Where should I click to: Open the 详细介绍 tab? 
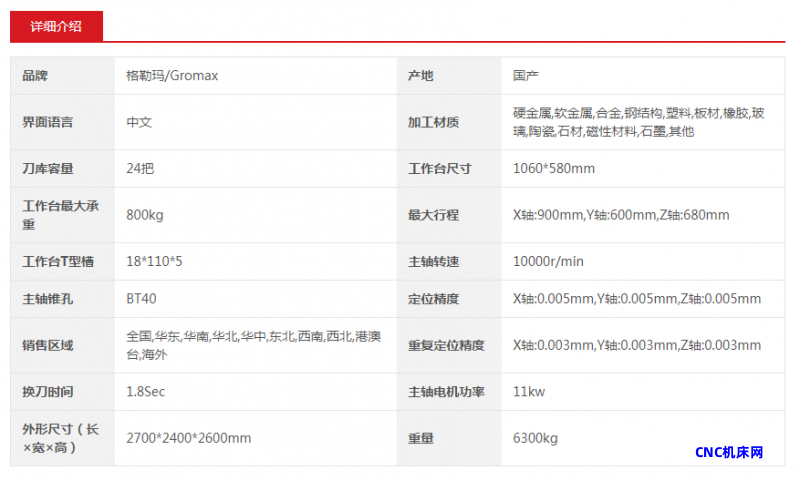56,26
